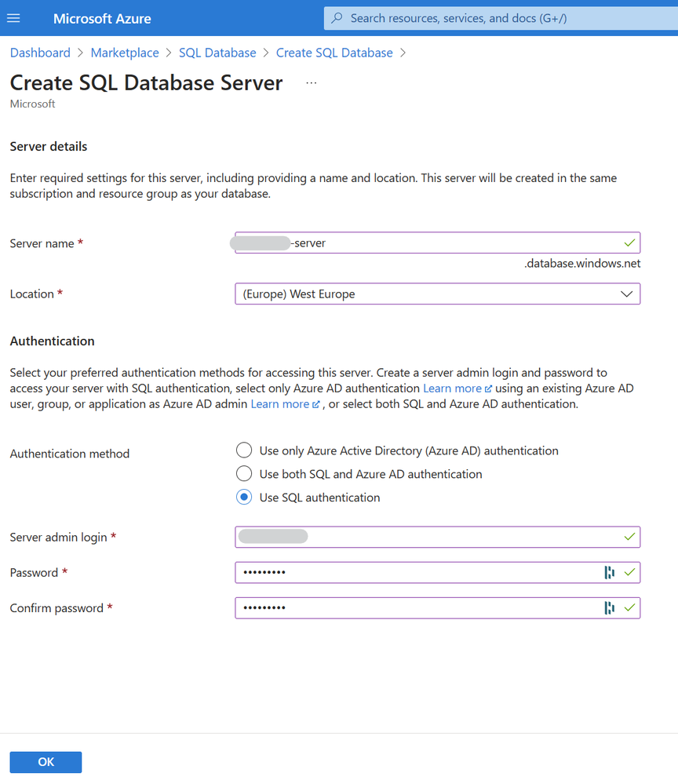Focus the Server admin login field

438,537
